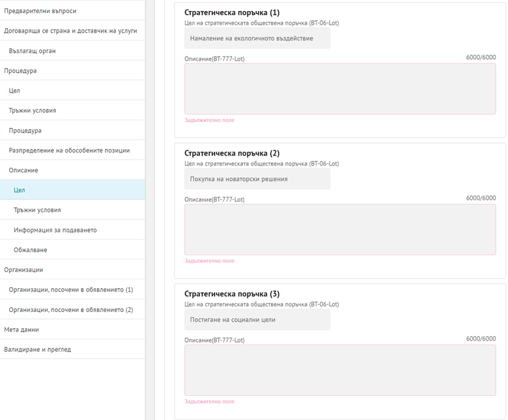Select the Описание sidebar item
The width and height of the screenshot is (508, 420).
[x=72, y=170]
